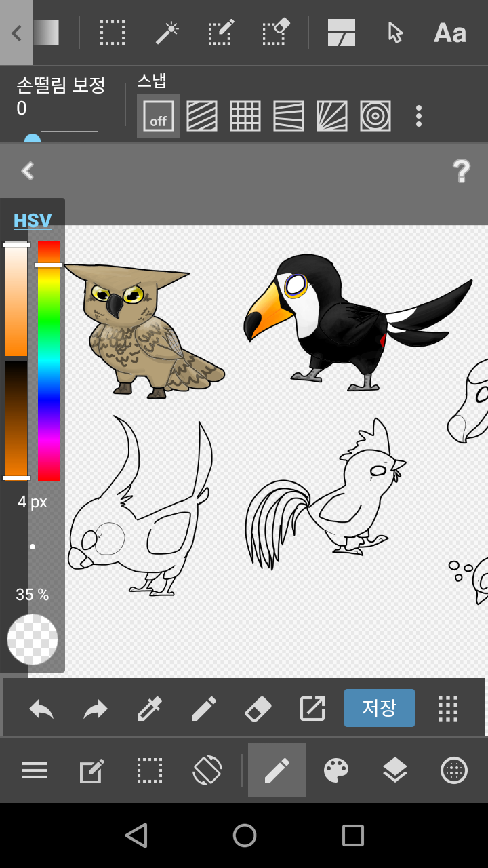Change the 35 % opacity value
Viewport: 488px width, 868px height.
point(33,595)
